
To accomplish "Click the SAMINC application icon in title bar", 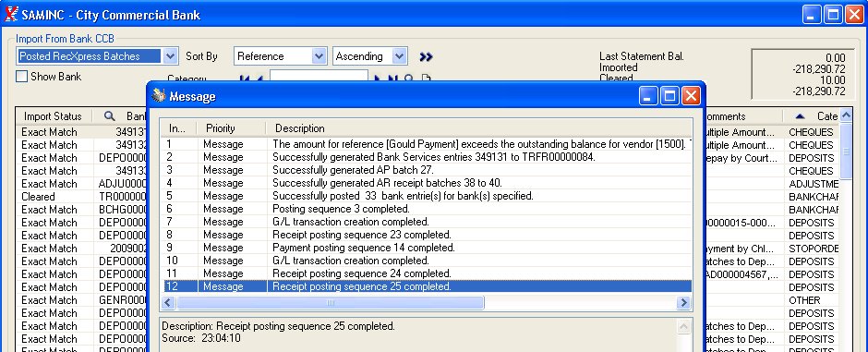I will click(11, 15).
